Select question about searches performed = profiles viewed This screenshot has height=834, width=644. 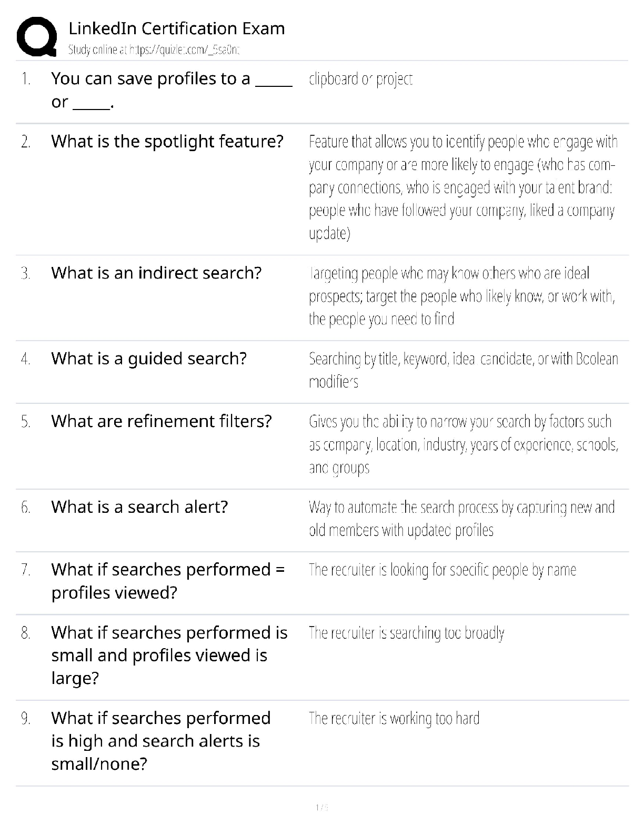point(168,581)
